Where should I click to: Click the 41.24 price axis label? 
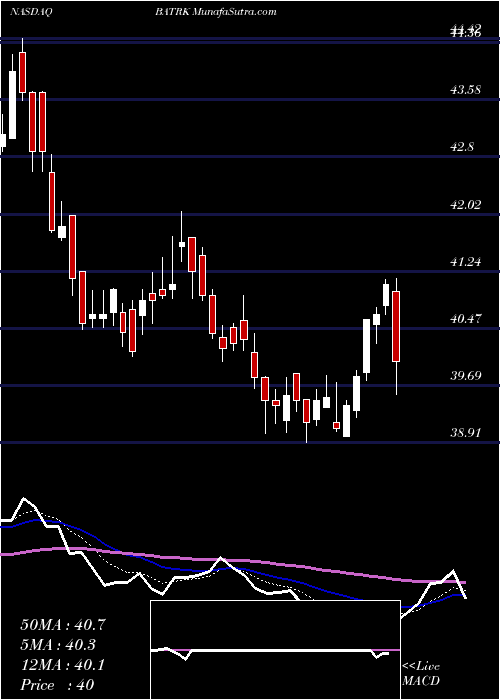pyautogui.click(x=466, y=262)
